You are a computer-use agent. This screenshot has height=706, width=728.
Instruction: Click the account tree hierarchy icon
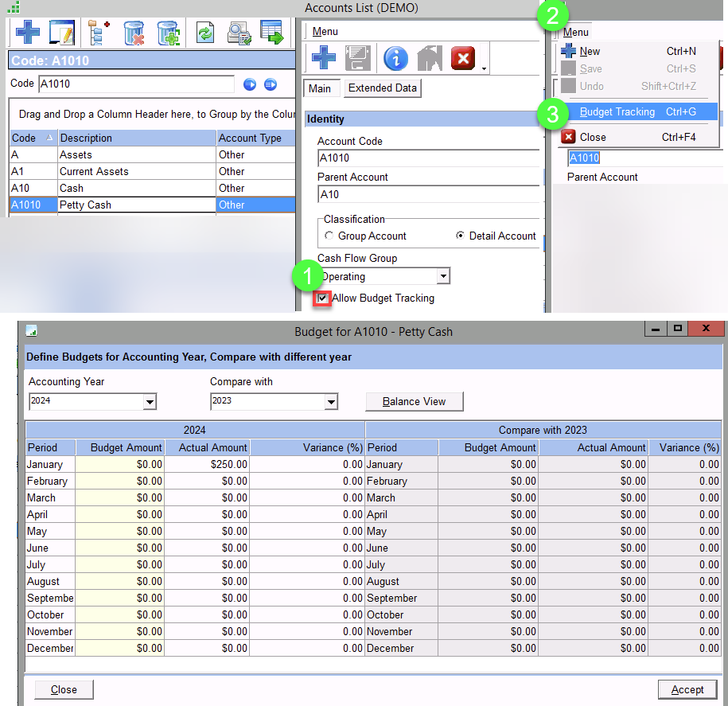[x=99, y=33]
